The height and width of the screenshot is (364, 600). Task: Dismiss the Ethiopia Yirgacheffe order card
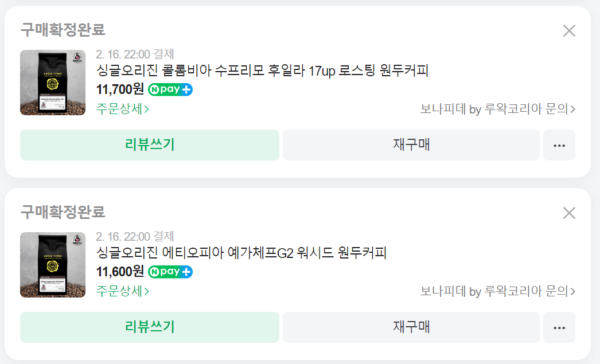pos(569,213)
